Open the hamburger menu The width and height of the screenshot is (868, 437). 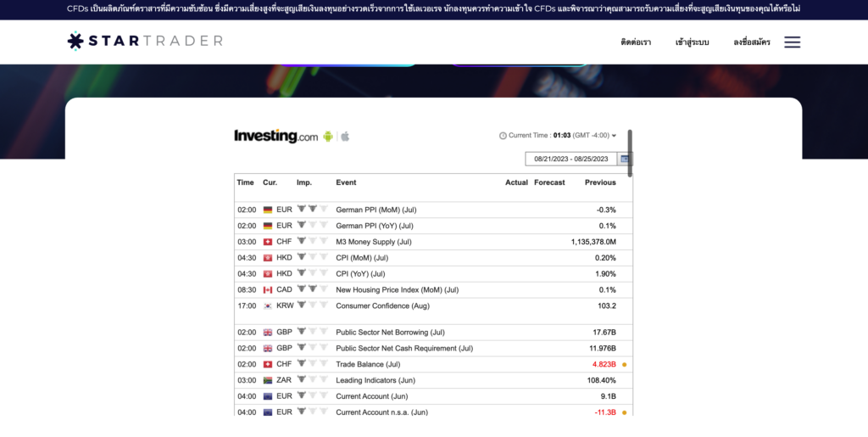793,42
